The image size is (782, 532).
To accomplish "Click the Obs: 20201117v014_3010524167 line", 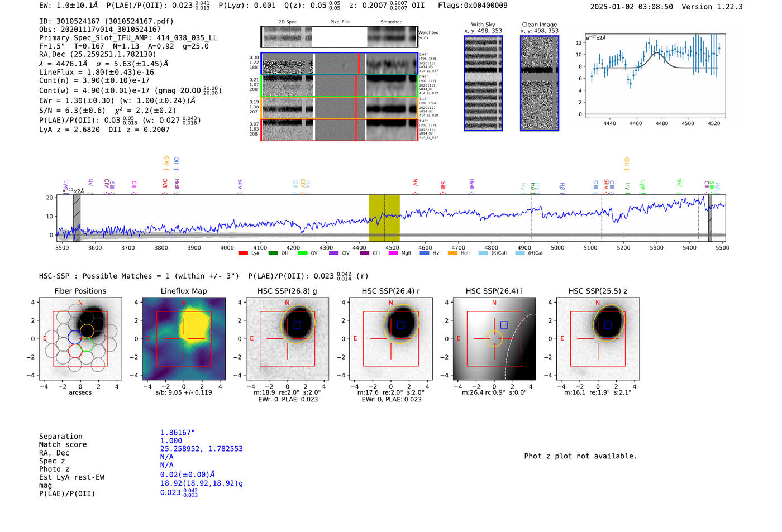I will coord(100,30).
